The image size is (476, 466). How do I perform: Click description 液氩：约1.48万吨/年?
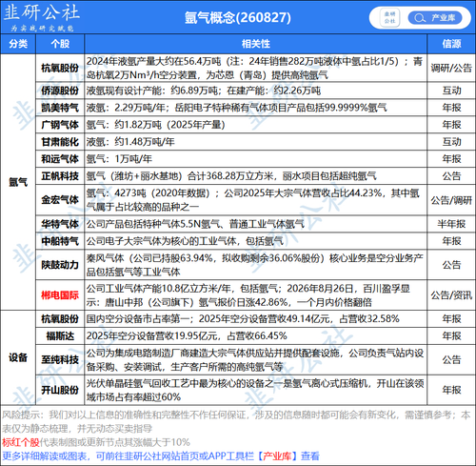tap(130, 142)
